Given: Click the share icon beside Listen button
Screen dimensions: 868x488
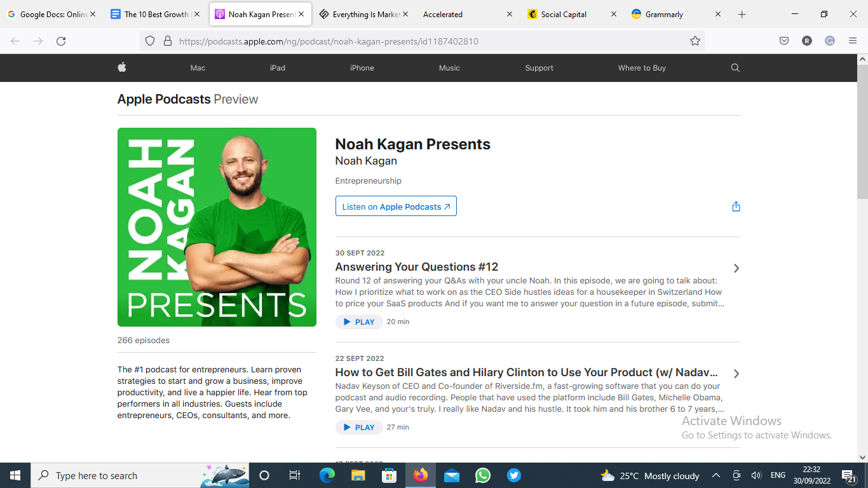Looking at the screenshot, I should (x=736, y=207).
